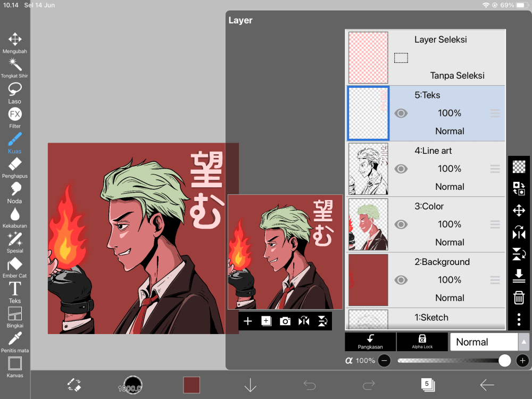
Task: Click the layer preview image
Action: click(x=285, y=252)
